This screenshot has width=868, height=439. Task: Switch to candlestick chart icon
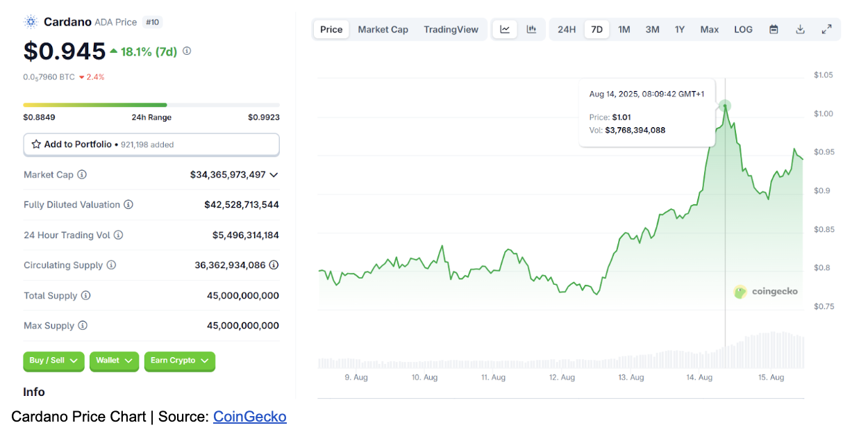pyautogui.click(x=531, y=29)
